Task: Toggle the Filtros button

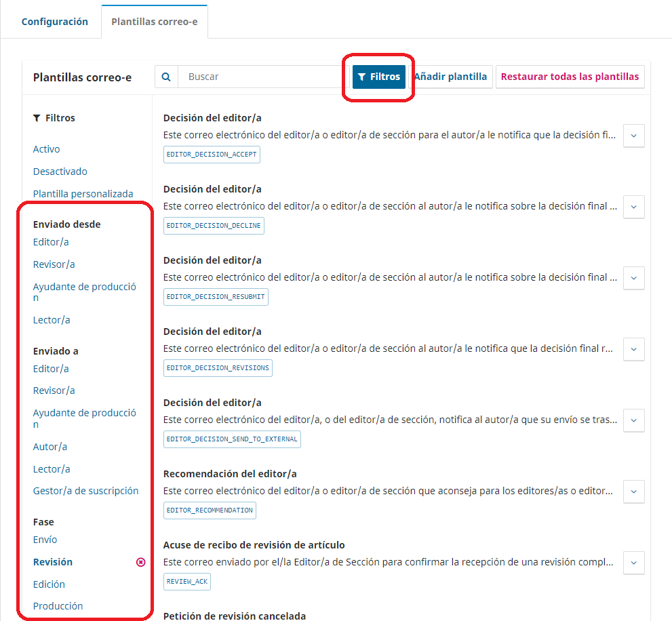Action: pyautogui.click(x=378, y=77)
